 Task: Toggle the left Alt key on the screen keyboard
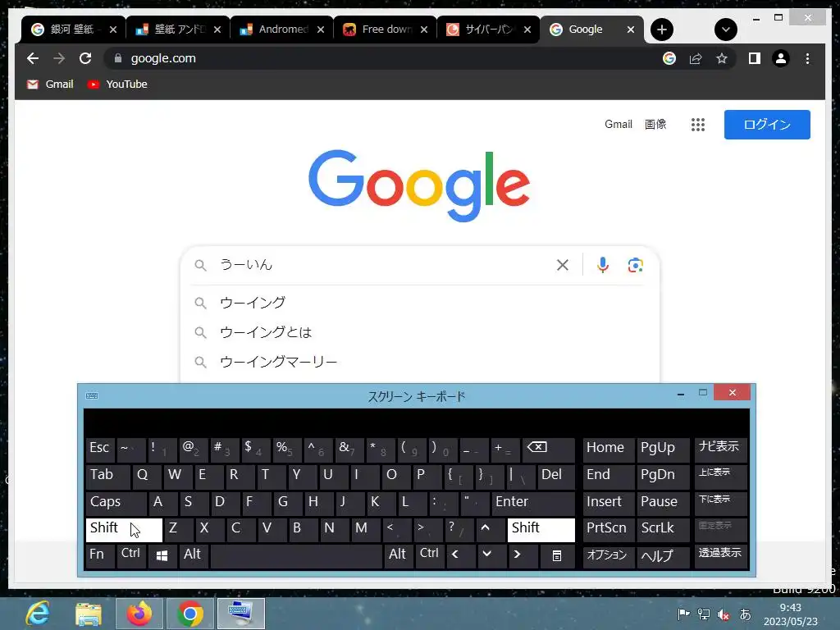(x=193, y=555)
